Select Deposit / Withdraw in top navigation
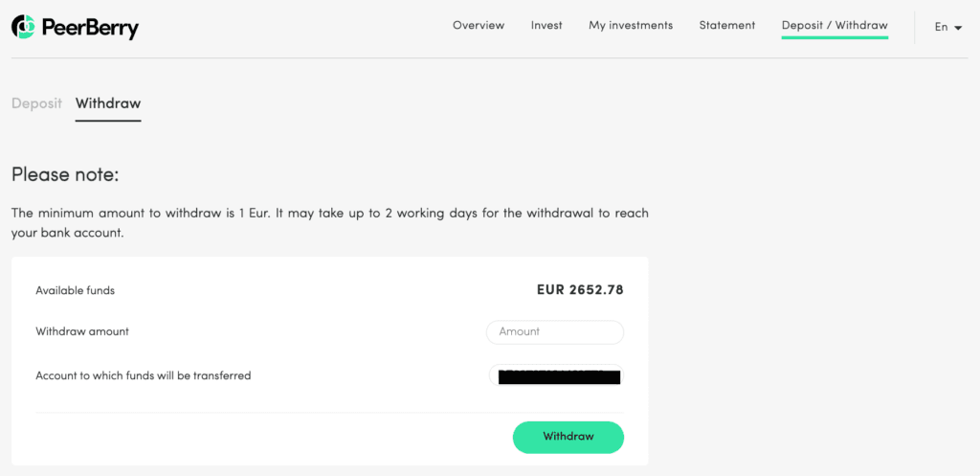 [835, 26]
